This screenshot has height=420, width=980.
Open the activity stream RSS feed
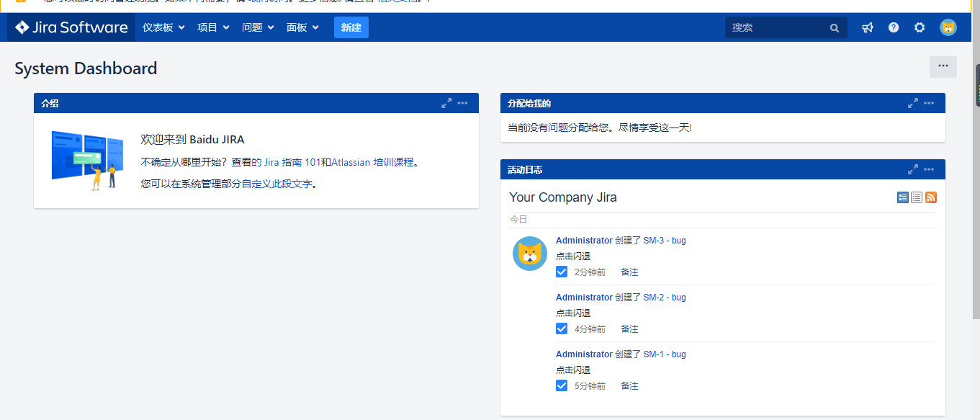pos(931,197)
